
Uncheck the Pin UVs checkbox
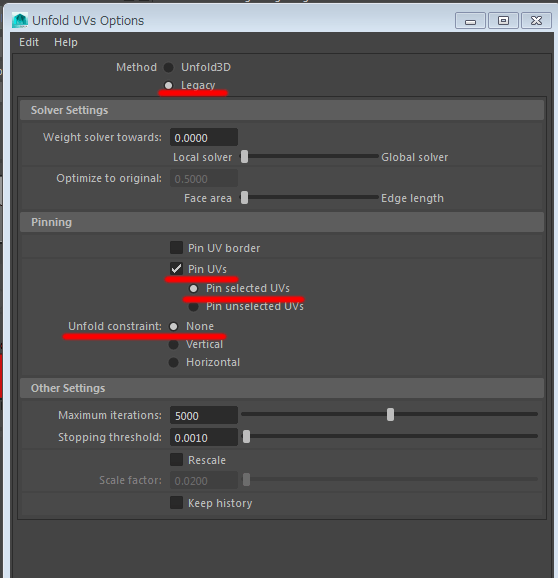tap(176, 269)
